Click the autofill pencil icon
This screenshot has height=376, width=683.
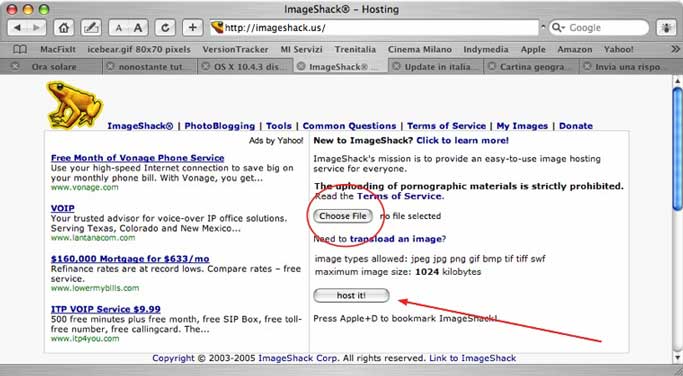pyautogui.click(x=91, y=28)
